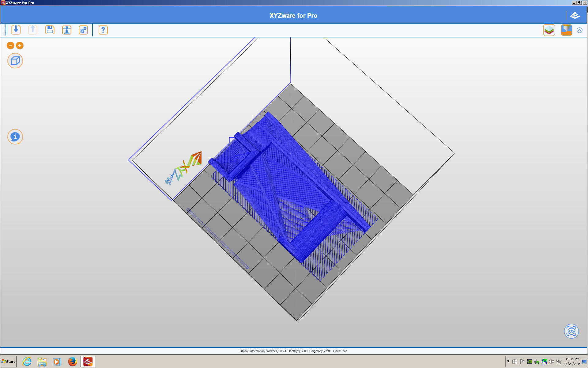The width and height of the screenshot is (588, 368).
Task: Open the network tray icon
Action: coord(559,362)
